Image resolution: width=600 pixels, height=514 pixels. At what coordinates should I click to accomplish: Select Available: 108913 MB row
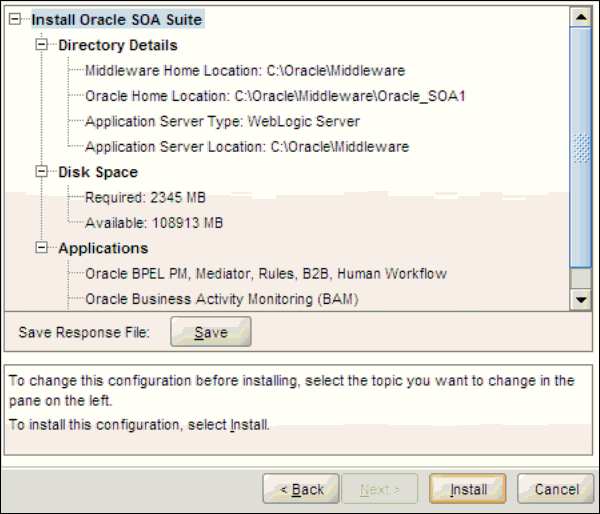click(x=154, y=223)
